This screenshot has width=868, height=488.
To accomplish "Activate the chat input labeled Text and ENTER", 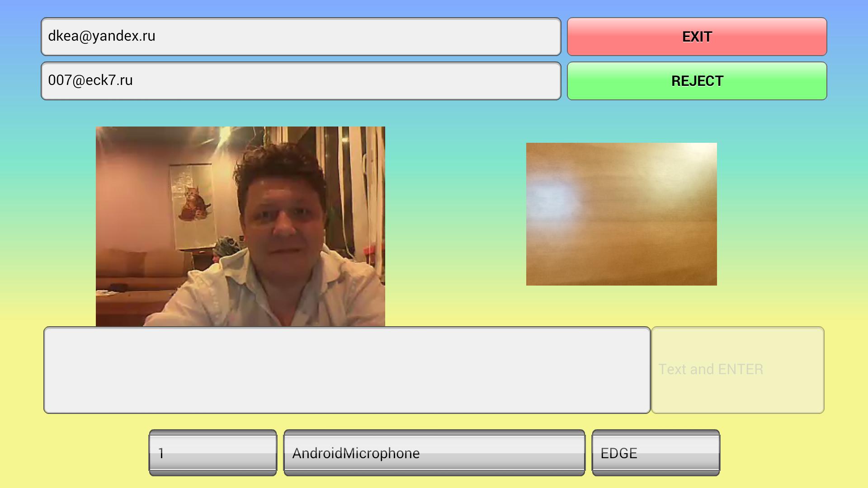I will point(736,369).
